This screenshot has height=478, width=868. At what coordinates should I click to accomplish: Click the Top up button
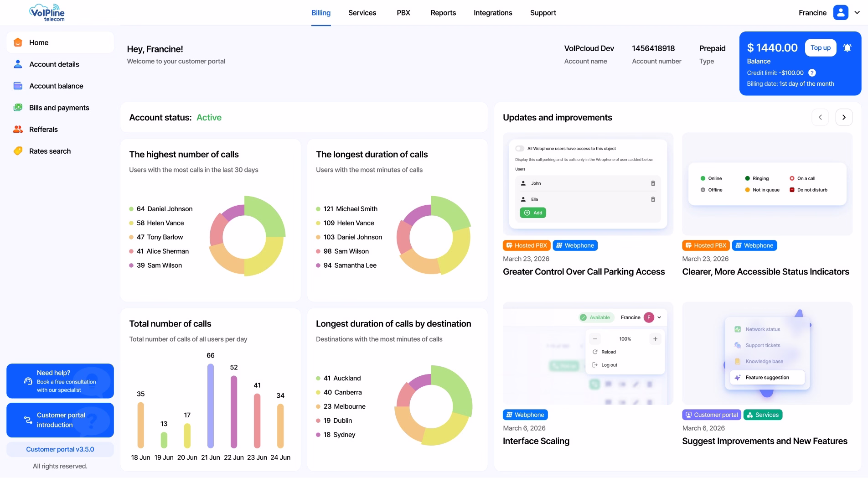[x=821, y=48]
